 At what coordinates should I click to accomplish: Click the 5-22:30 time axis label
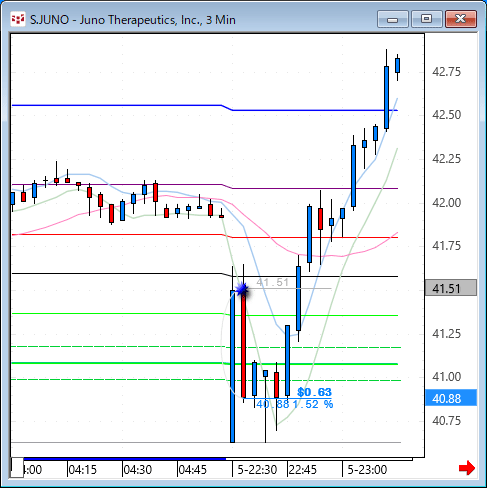[x=257, y=470]
